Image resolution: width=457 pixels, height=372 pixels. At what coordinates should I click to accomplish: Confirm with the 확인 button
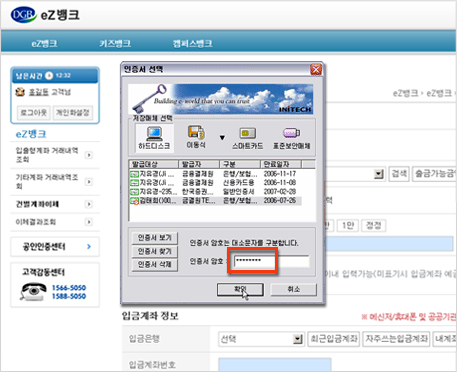(240, 289)
